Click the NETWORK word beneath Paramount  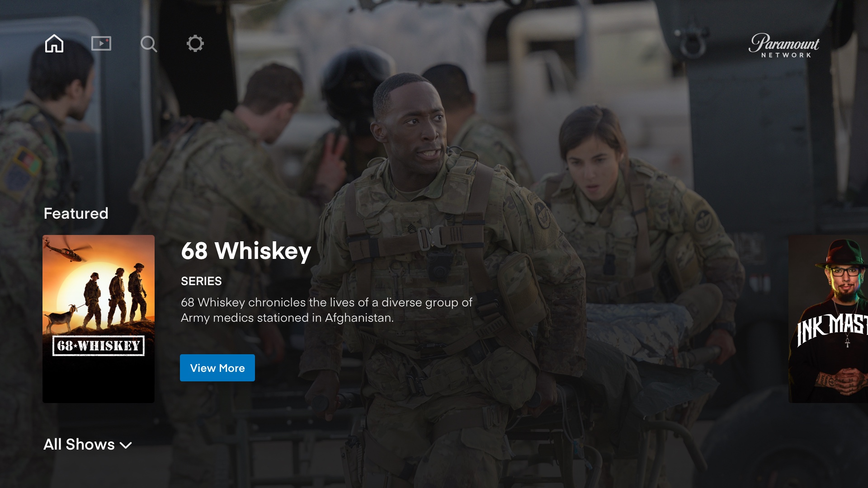coord(786,55)
